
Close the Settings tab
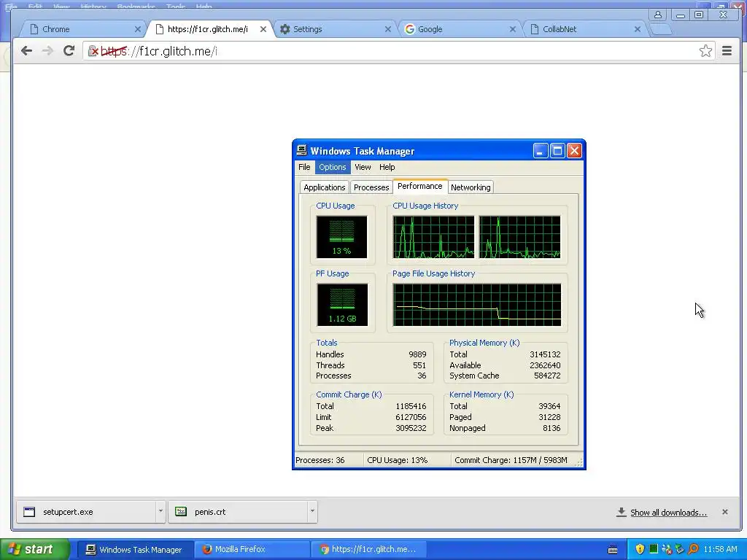point(388,29)
